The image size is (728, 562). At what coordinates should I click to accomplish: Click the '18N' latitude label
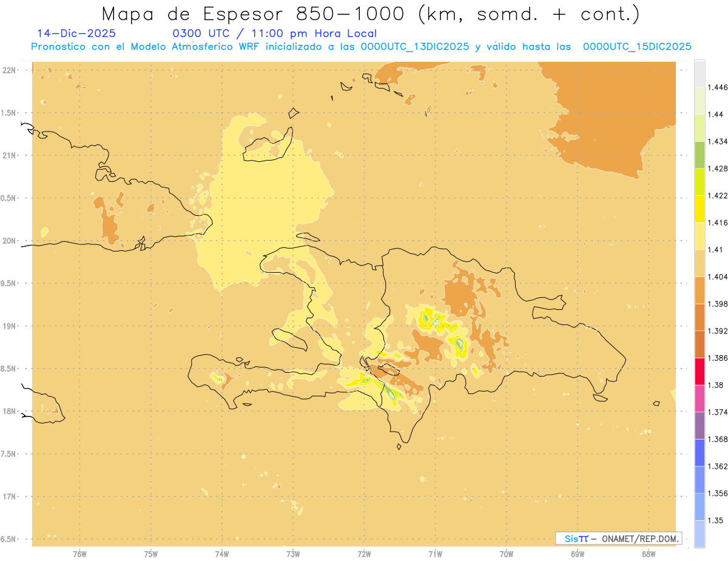(x=9, y=411)
